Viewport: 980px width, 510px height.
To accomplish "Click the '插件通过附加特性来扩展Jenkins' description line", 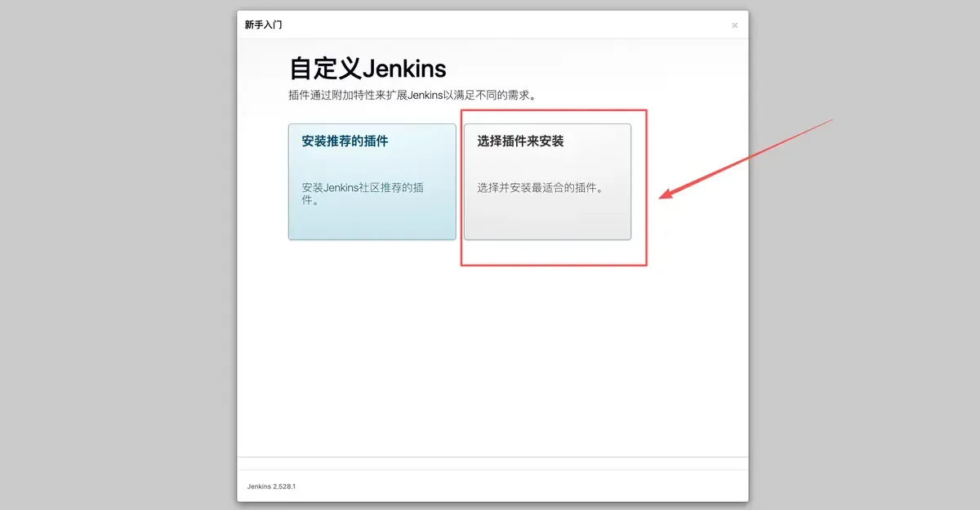I will [414, 96].
